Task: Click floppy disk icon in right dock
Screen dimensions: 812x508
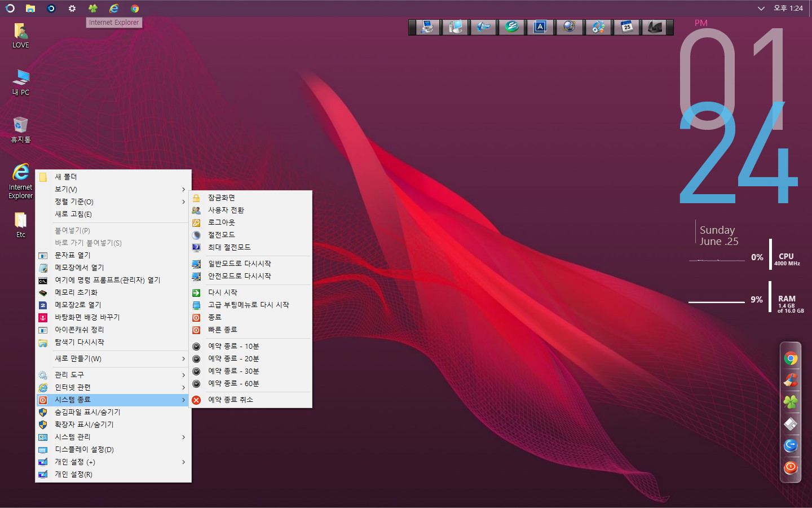Action: [x=791, y=424]
